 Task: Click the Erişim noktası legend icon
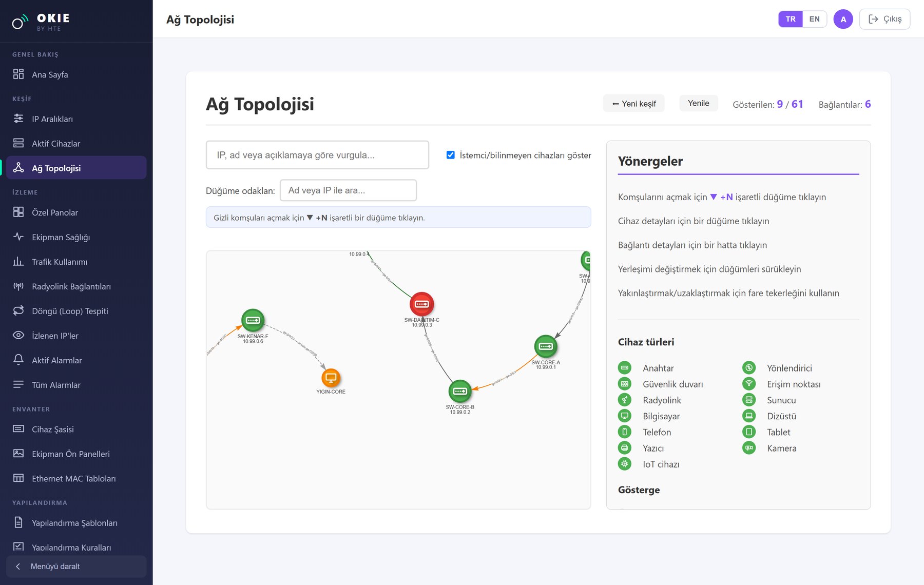749,384
